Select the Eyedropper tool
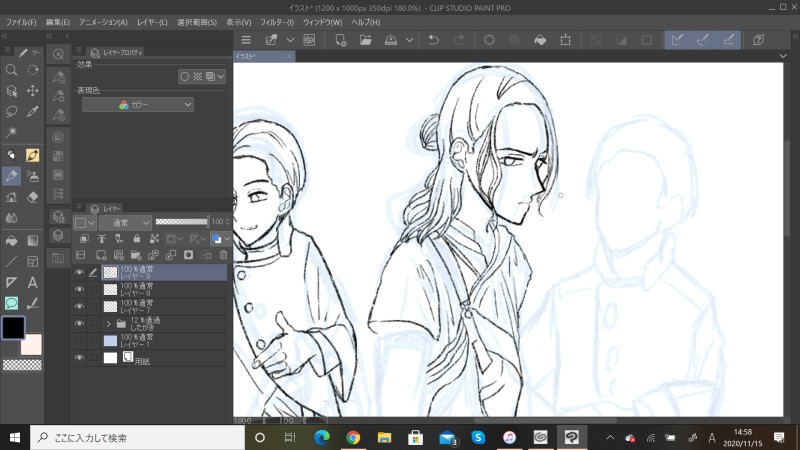 (x=33, y=111)
